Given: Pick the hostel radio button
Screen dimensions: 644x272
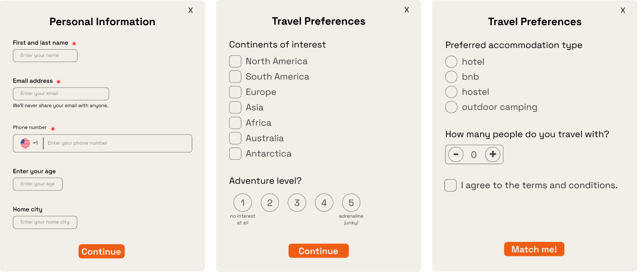Looking at the screenshot, I should (x=451, y=92).
